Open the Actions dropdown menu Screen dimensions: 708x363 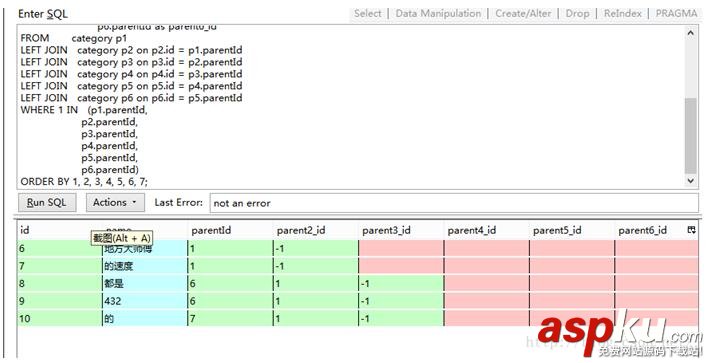(x=115, y=203)
